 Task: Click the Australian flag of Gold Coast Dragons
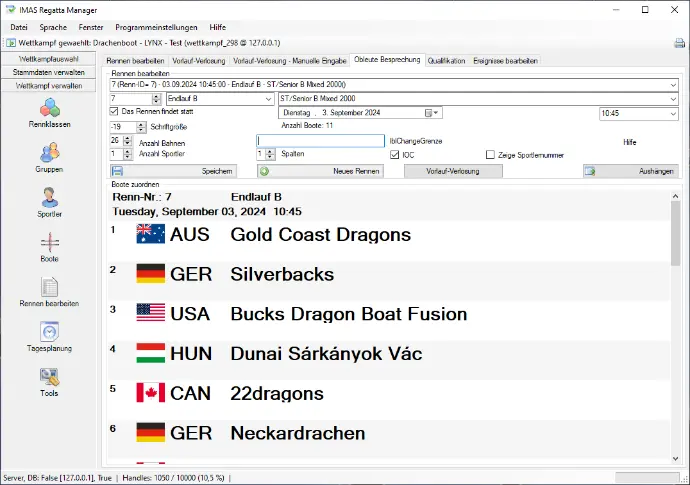(150, 234)
